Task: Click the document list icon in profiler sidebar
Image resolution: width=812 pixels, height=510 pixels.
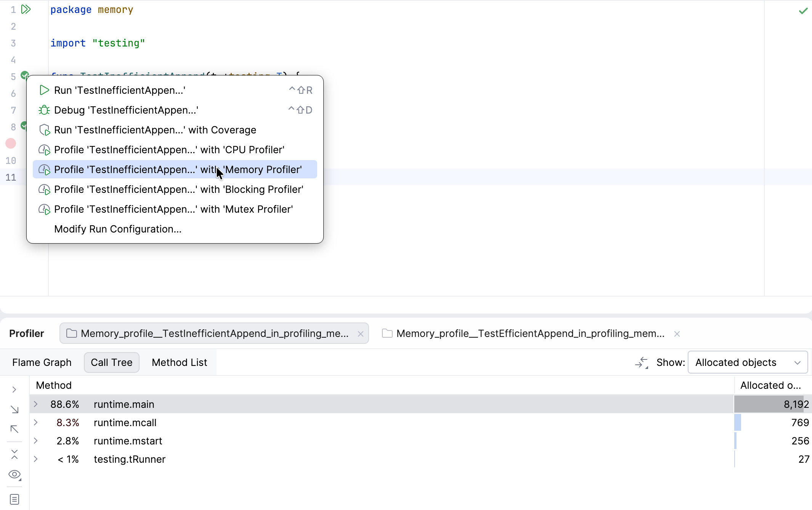Action: click(x=14, y=499)
